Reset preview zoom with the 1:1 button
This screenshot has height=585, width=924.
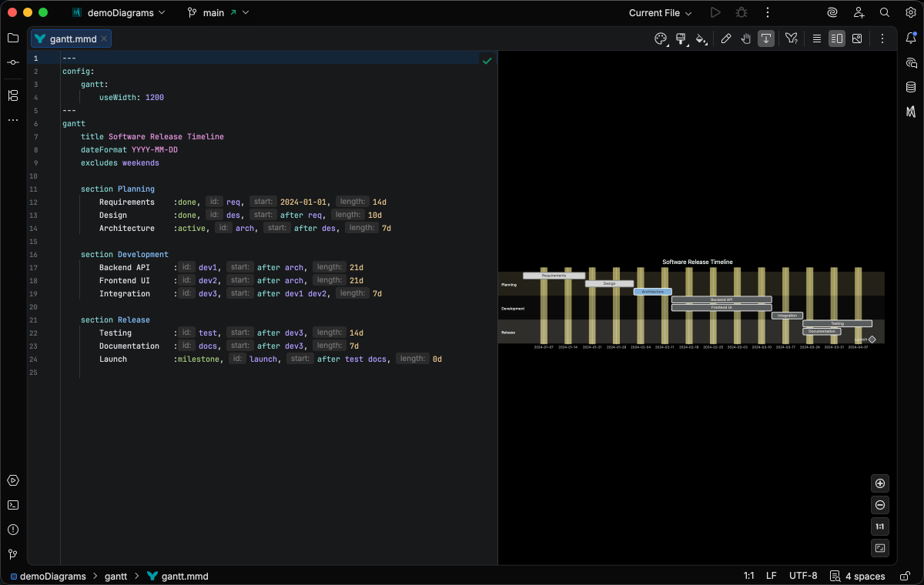880,526
